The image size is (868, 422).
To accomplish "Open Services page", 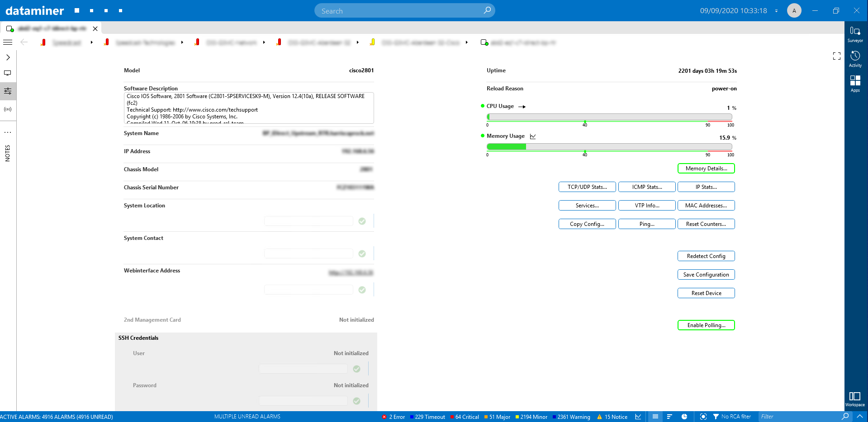I will click(587, 206).
